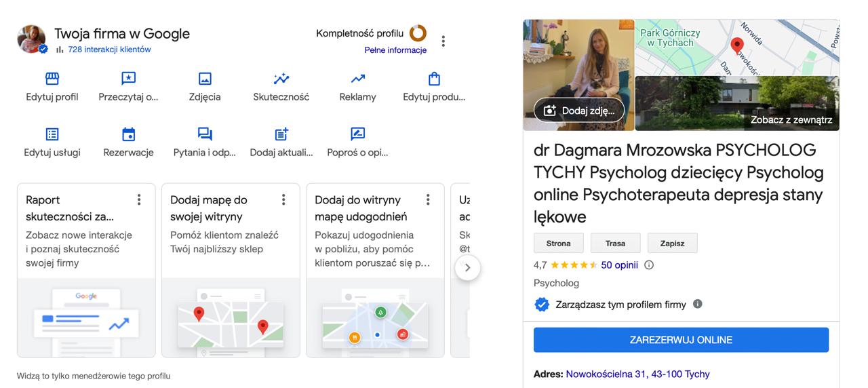Open options menu on mapę udogodnień card
Image resolution: width=868 pixels, height=388 pixels.
(428, 199)
